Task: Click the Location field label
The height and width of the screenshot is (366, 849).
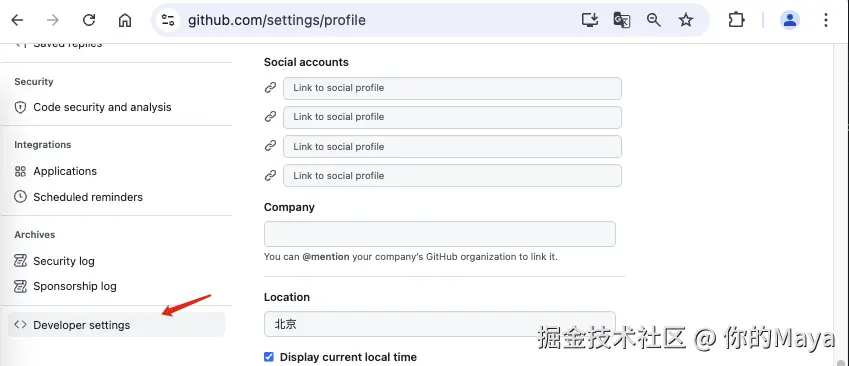Action: tap(287, 297)
